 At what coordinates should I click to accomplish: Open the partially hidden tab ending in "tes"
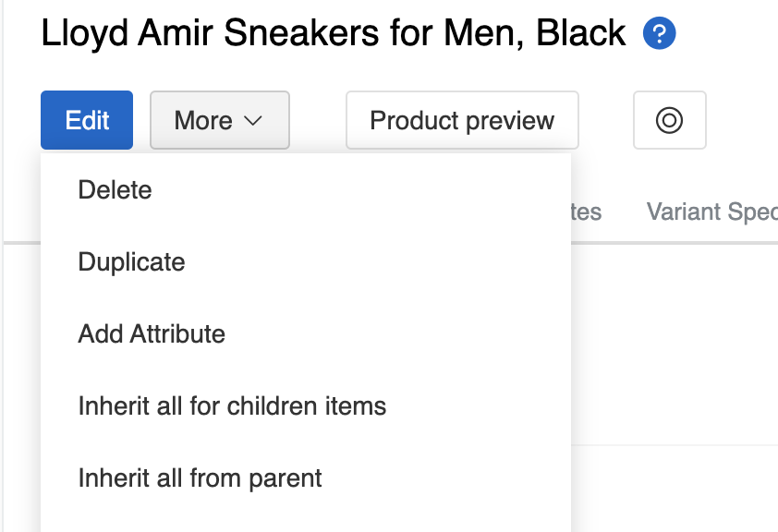tap(586, 212)
